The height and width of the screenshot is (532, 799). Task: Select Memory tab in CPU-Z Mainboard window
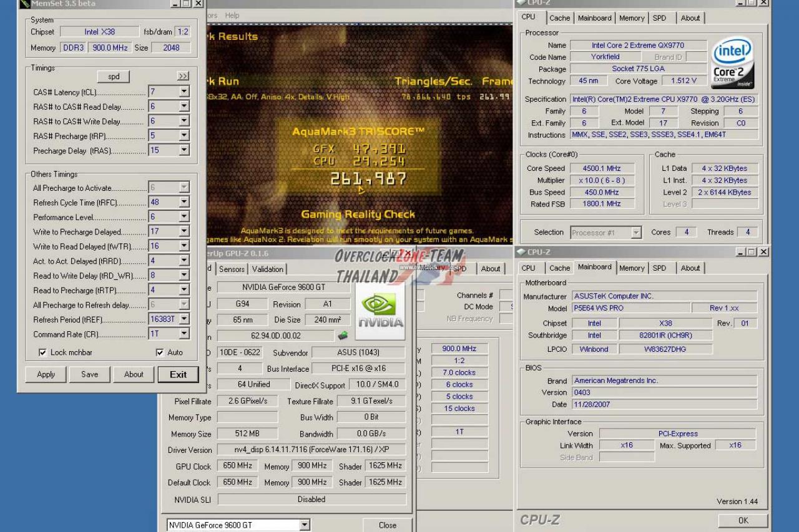[x=632, y=268]
